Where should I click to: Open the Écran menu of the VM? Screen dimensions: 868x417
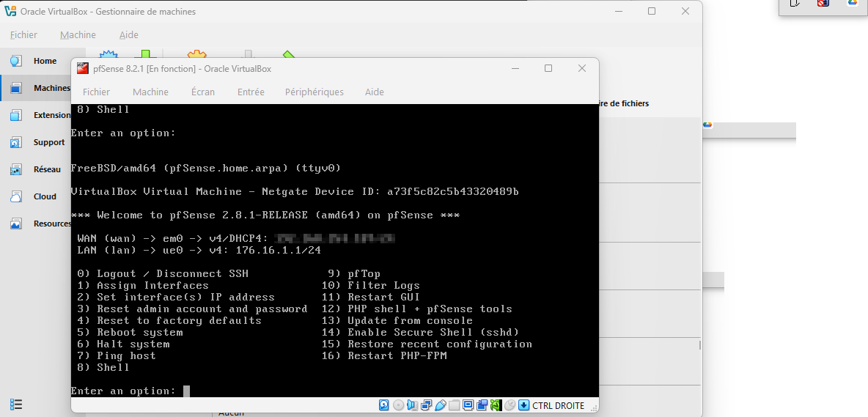pos(203,92)
